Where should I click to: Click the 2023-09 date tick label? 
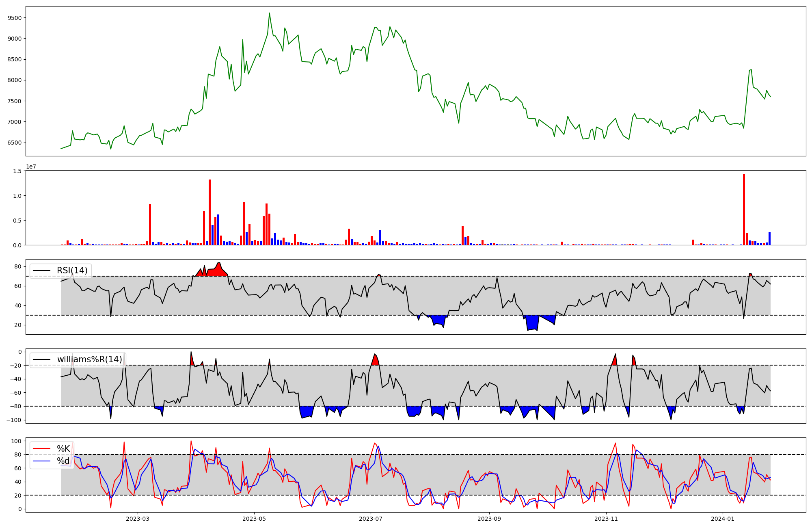[489, 519]
